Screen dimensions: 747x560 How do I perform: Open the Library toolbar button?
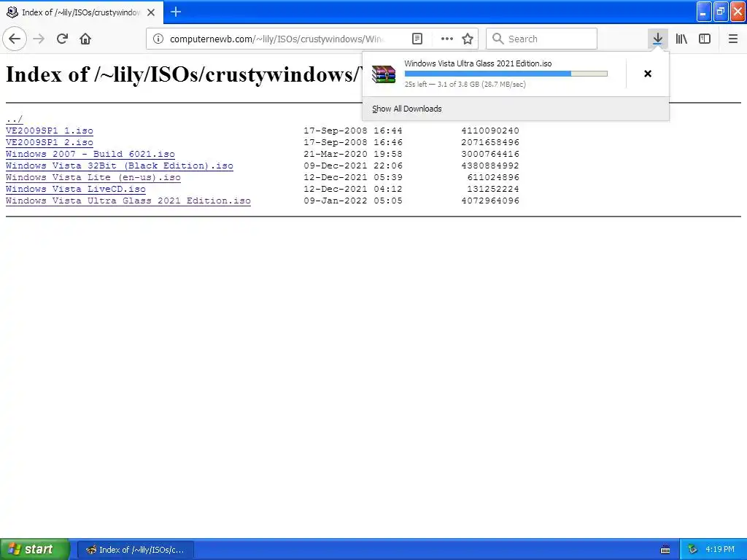pos(681,39)
